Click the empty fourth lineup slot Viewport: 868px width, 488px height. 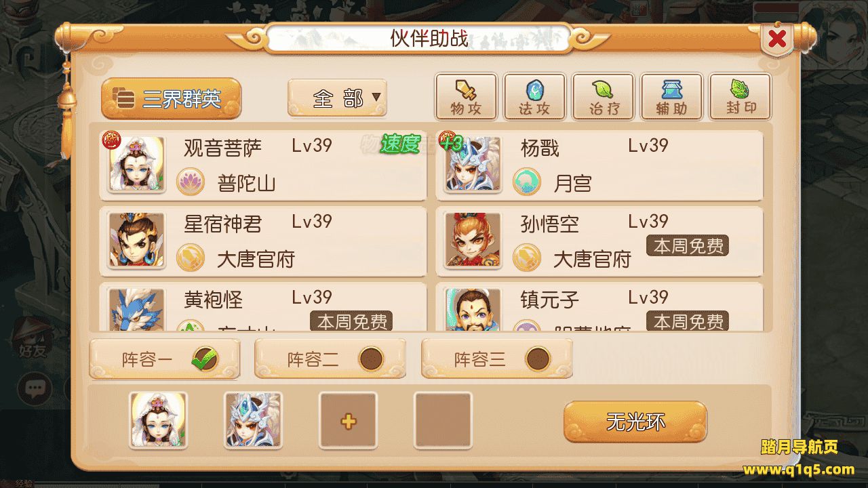[x=443, y=421]
